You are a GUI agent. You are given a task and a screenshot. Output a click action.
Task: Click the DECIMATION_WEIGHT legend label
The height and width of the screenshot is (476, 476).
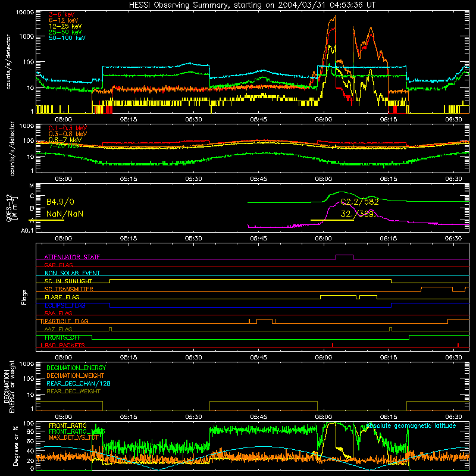click(x=76, y=375)
